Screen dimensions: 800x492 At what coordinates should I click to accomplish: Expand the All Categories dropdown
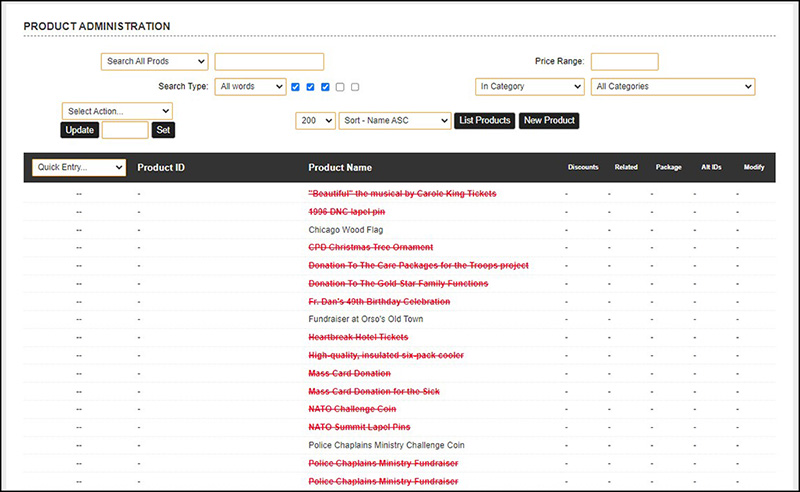point(672,87)
